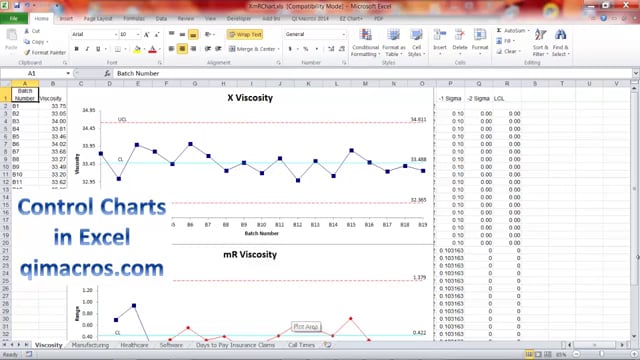Image resolution: width=640 pixels, height=360 pixels.
Task: Toggle Italic formatting
Action: coord(87,49)
